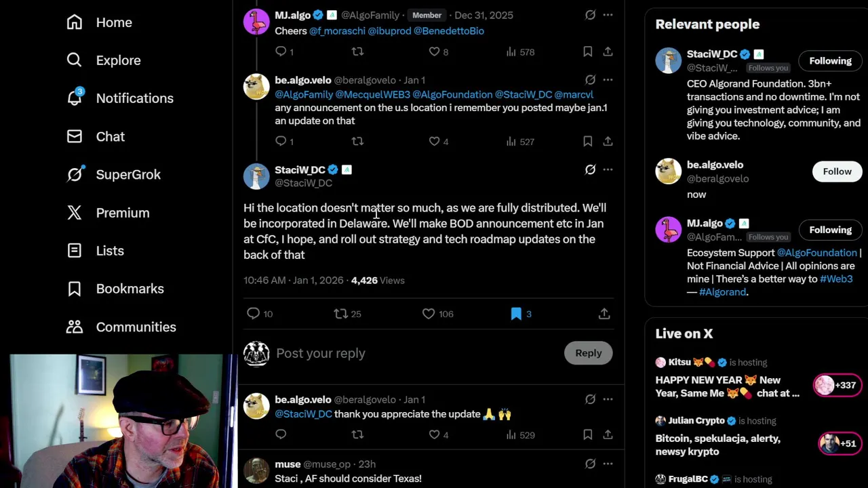Open Bookmarks from the sidebar
Viewport: 868px width, 488px height.
(130, 289)
